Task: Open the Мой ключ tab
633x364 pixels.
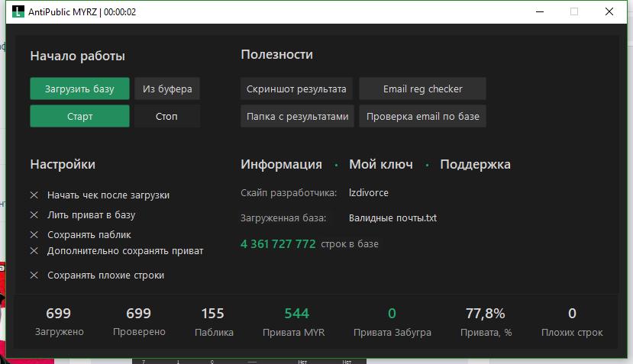Action: pos(380,165)
